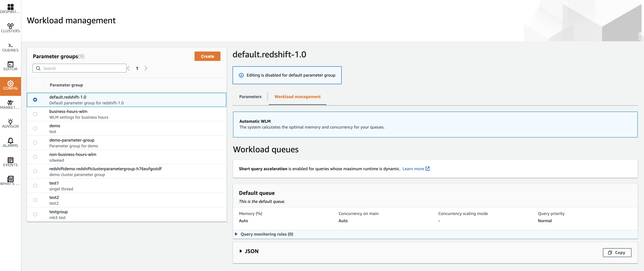Click the Create parameter group button
The height and width of the screenshot is (271, 644).
207,56
